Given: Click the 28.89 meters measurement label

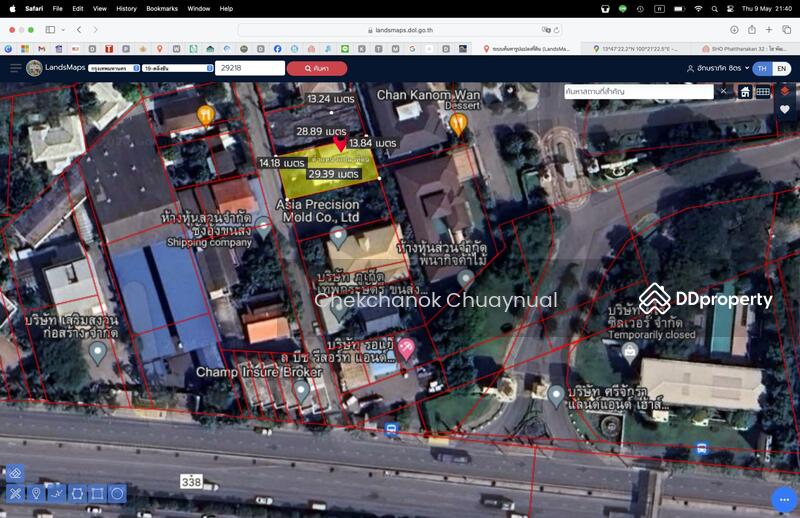Looking at the screenshot, I should pos(321,131).
